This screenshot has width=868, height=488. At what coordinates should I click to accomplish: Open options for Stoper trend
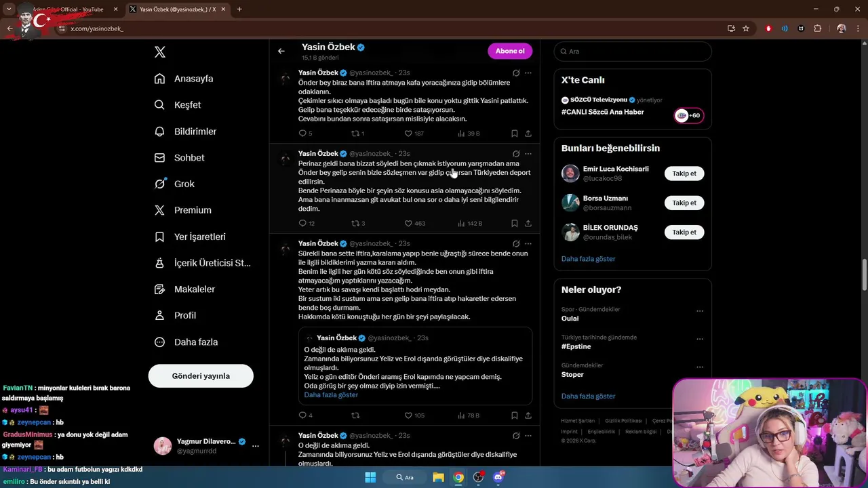coord(700,367)
